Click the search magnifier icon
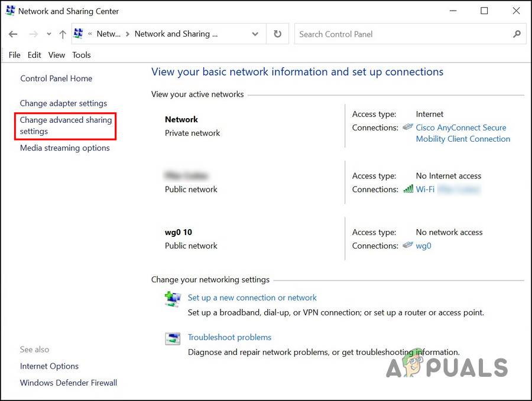Image resolution: width=532 pixels, height=401 pixels. tap(517, 34)
